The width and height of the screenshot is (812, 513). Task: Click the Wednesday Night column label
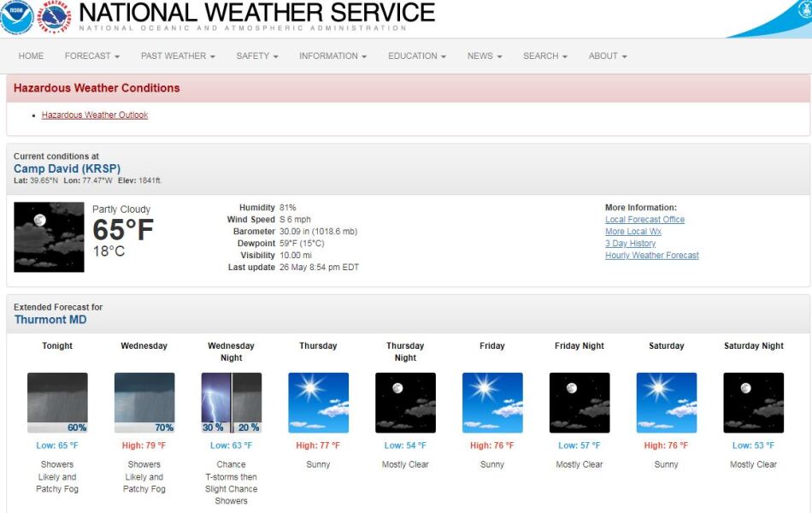[x=231, y=352]
